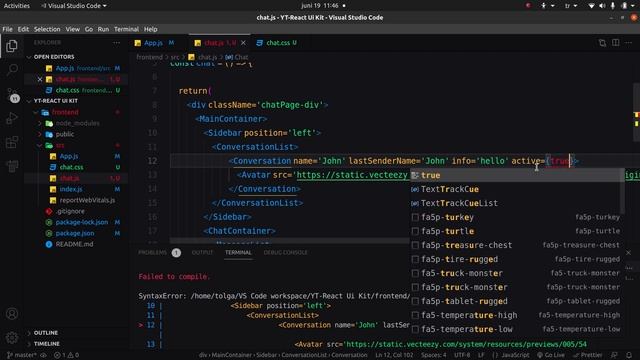Collapse the frontend folder
The height and width of the screenshot is (360, 640).
pos(64,112)
